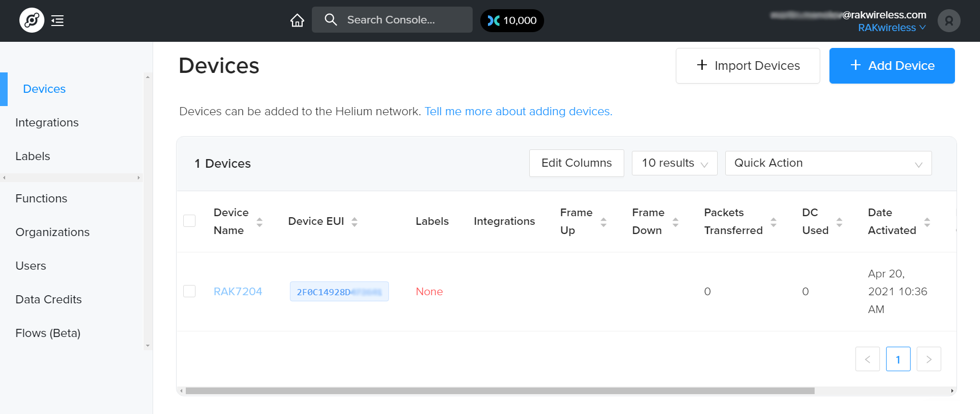Image resolution: width=980 pixels, height=414 pixels.
Task: Open the 10 results dropdown
Action: (674, 163)
